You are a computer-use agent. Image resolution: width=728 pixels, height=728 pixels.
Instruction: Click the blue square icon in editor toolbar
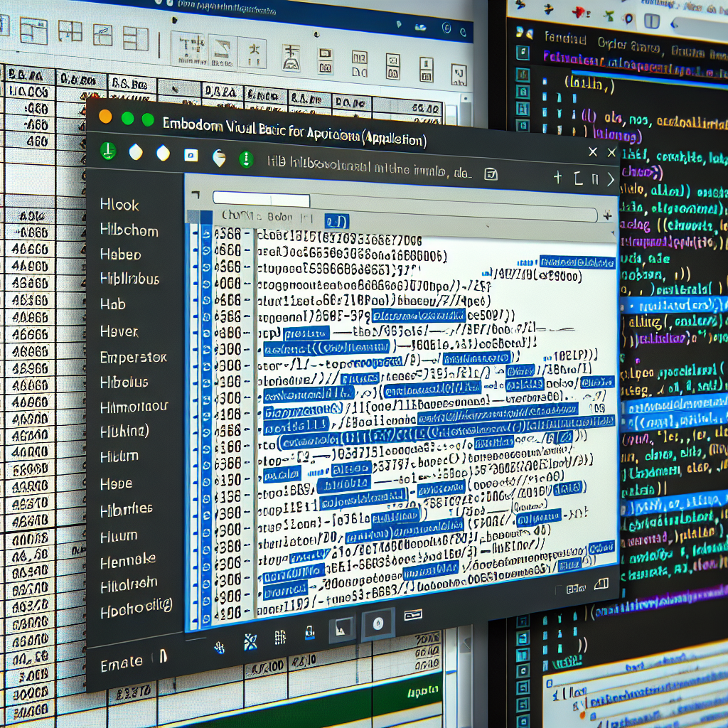(x=191, y=155)
